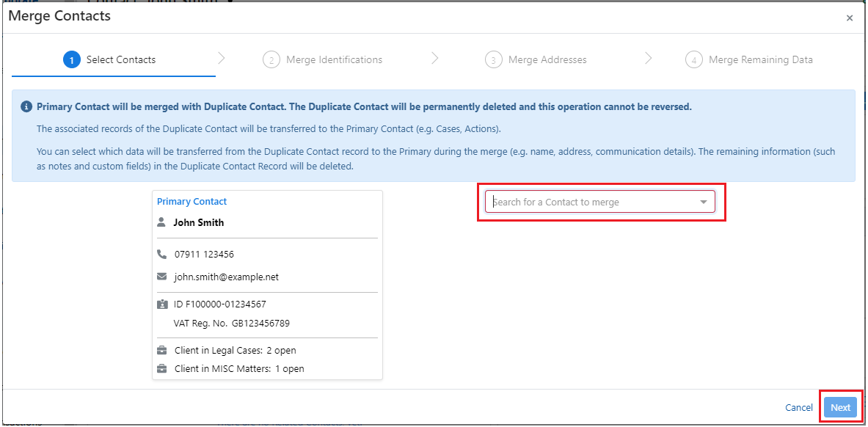
Task: Click the Primary Contact heading link
Action: (x=192, y=202)
